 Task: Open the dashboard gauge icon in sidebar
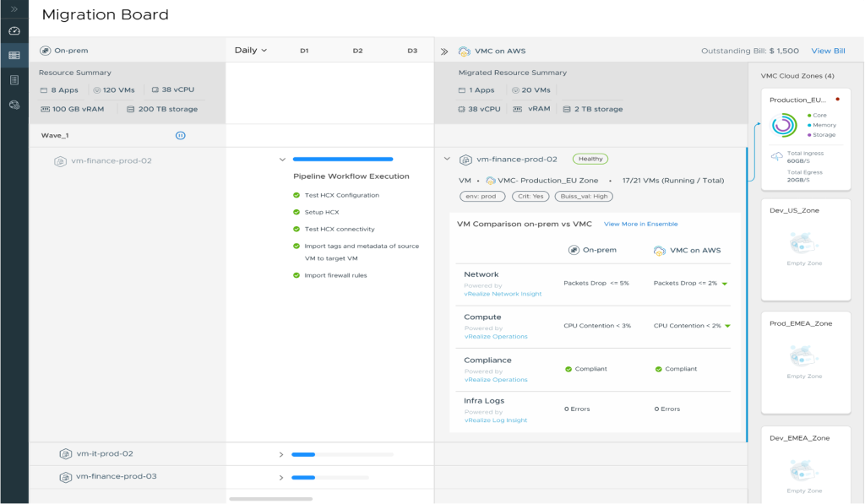click(x=14, y=30)
